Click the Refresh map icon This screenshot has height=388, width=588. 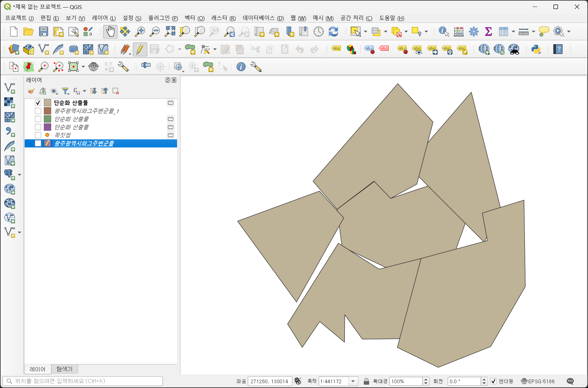coord(333,32)
